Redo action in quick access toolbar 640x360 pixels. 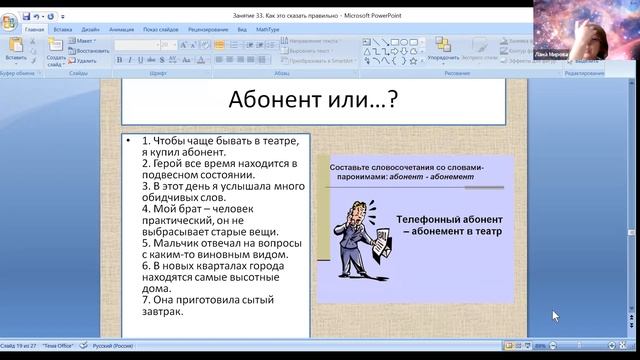(51, 16)
